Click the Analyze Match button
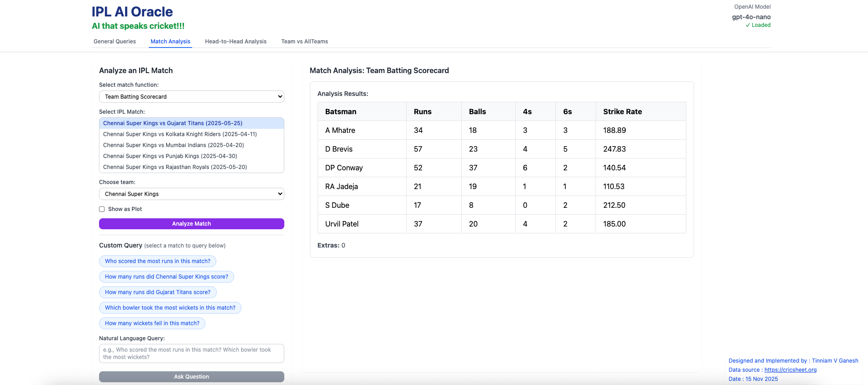 (x=191, y=224)
